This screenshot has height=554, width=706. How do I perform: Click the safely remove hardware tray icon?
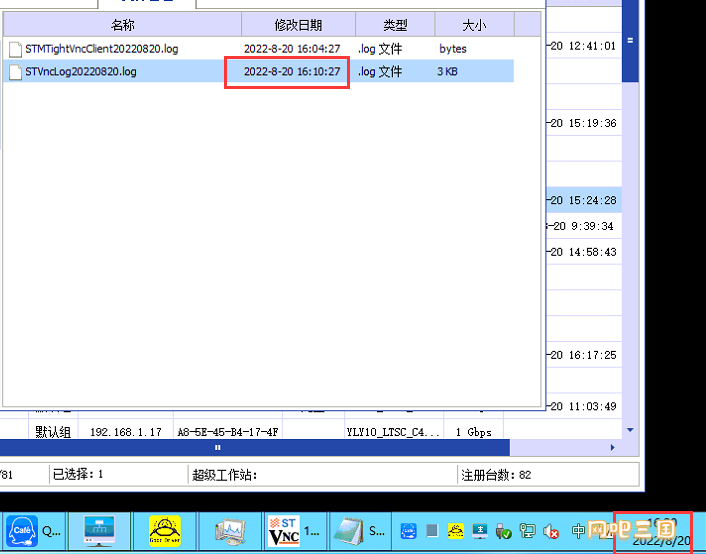[x=503, y=531]
